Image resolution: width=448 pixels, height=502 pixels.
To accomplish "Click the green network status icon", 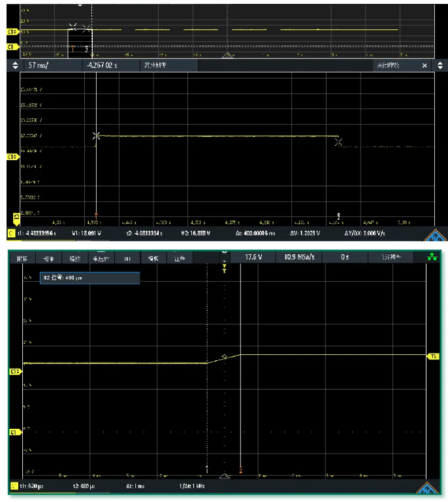I will tap(432, 258).
